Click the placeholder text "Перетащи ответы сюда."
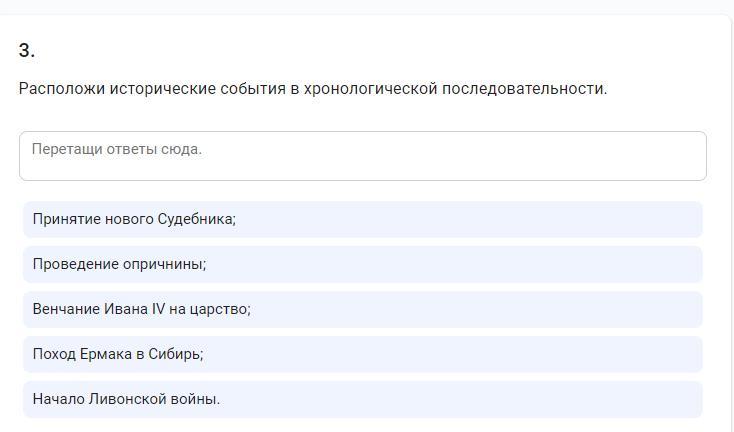Screen dimensions: 734x432 (116, 149)
